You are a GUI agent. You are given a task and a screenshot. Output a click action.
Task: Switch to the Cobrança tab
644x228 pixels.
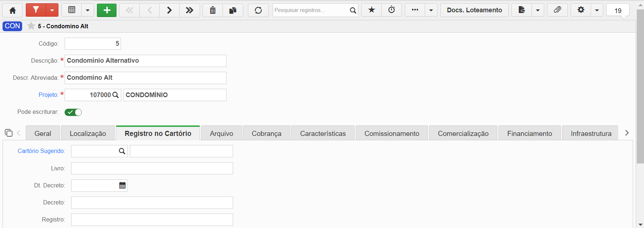pyautogui.click(x=266, y=133)
